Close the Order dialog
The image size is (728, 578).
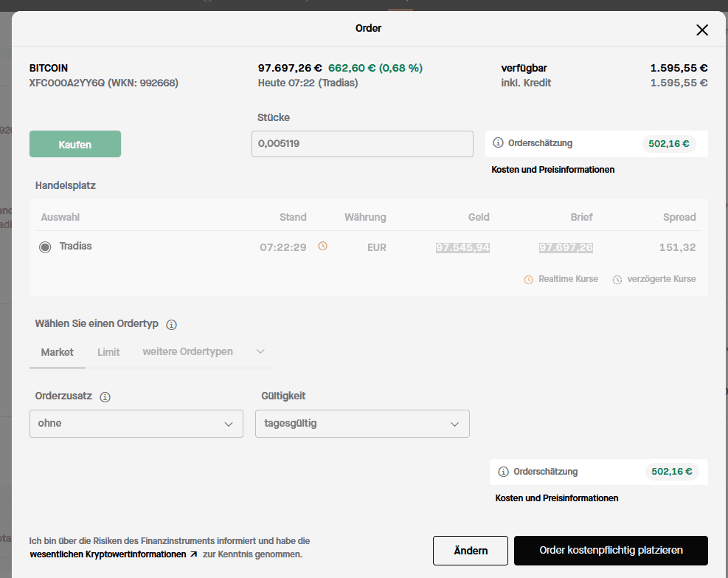click(x=701, y=30)
